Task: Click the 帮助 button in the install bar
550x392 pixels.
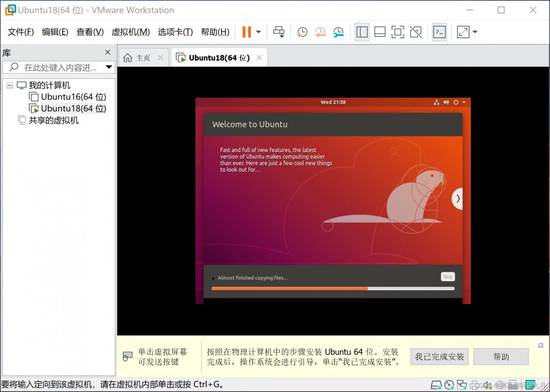Action: [501, 356]
